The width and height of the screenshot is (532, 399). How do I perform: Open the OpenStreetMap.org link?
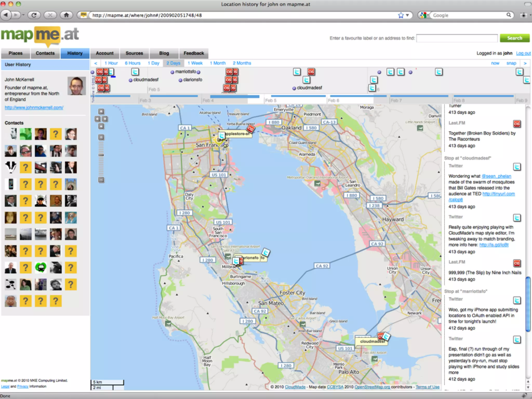click(x=372, y=387)
